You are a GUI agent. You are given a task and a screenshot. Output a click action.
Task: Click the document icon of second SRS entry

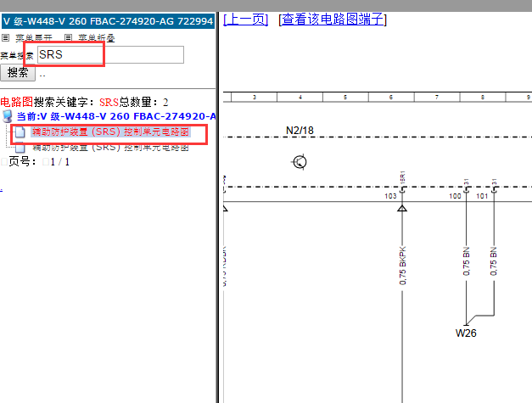pos(20,148)
